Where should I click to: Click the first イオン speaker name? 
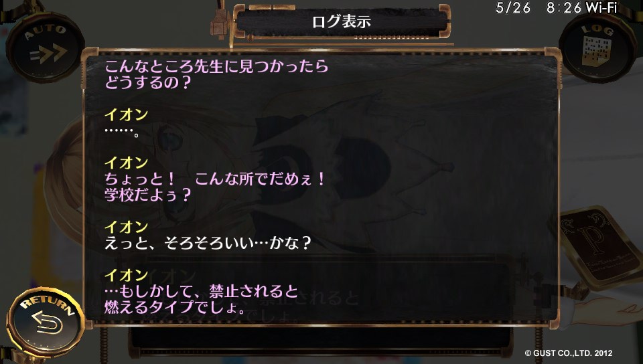(x=127, y=114)
